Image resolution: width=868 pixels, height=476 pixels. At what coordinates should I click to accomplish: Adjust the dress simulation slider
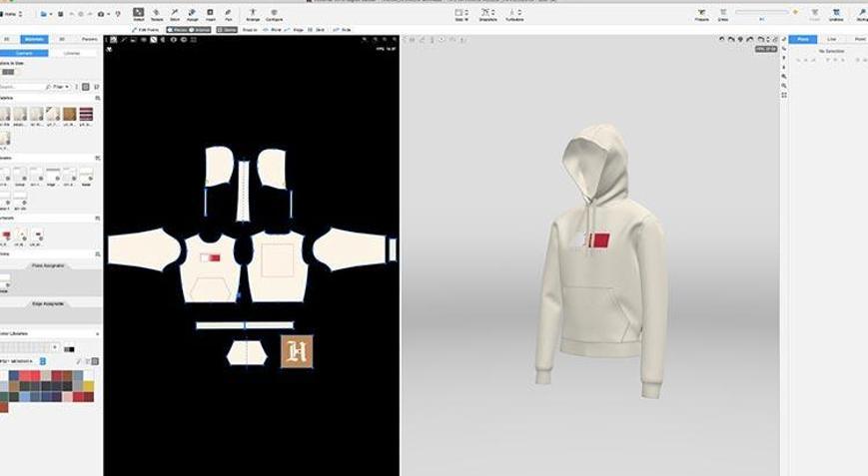tap(762, 12)
